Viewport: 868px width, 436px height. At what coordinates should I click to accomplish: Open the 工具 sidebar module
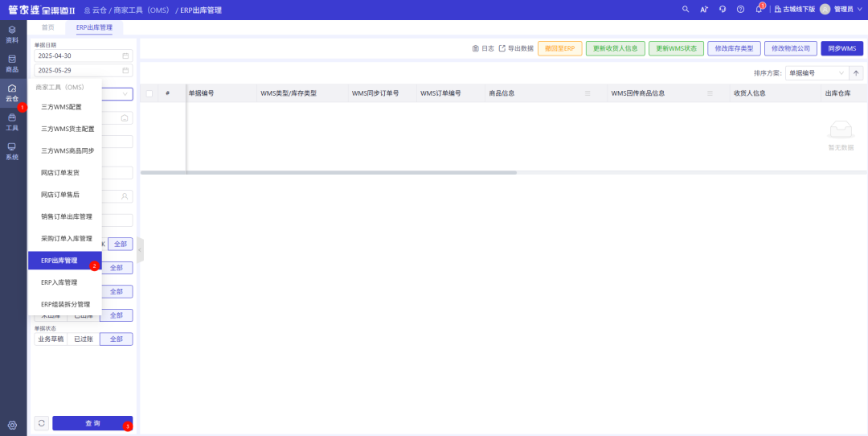click(x=12, y=121)
